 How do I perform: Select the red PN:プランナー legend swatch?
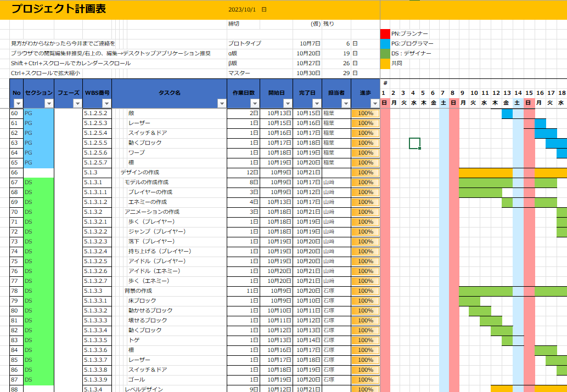coord(385,34)
